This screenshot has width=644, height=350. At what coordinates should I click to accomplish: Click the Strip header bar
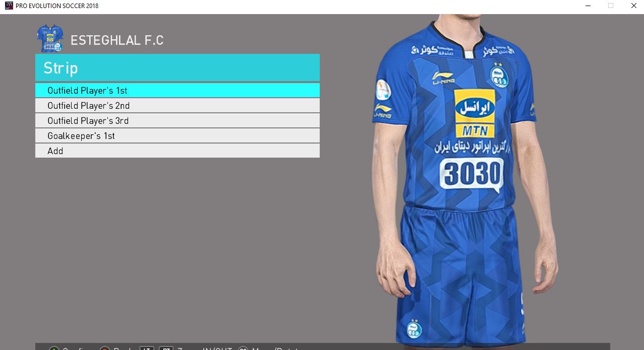(x=177, y=68)
